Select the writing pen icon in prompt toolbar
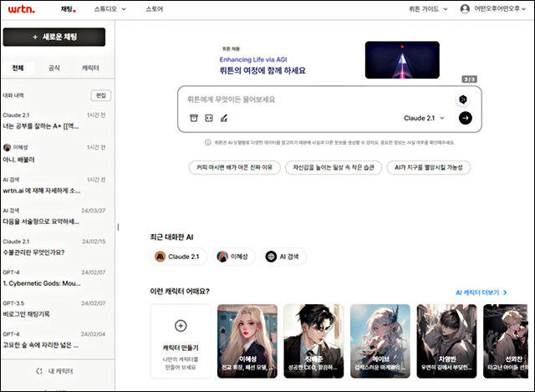Image resolution: width=535 pixels, height=392 pixels. [224, 118]
